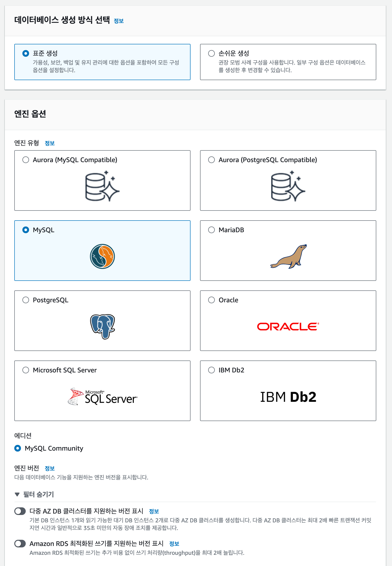Choose Aurora (PostgreSQL Compatible) radio button
392x566 pixels.
211,160
